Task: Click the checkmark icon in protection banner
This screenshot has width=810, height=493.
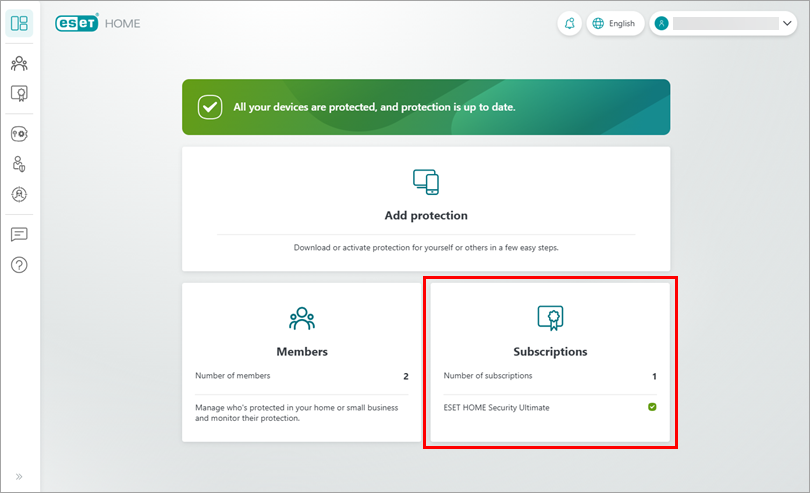Action: tap(210, 107)
